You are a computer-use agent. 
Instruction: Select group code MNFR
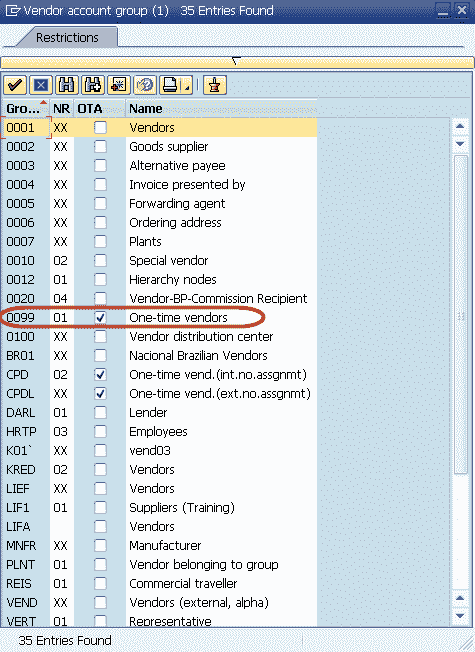21,546
